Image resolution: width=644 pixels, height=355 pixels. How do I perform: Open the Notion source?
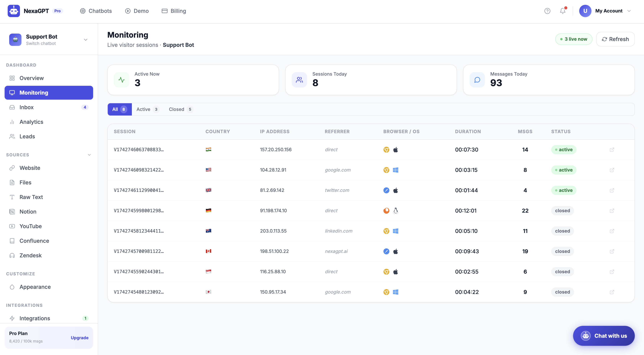coord(49,212)
